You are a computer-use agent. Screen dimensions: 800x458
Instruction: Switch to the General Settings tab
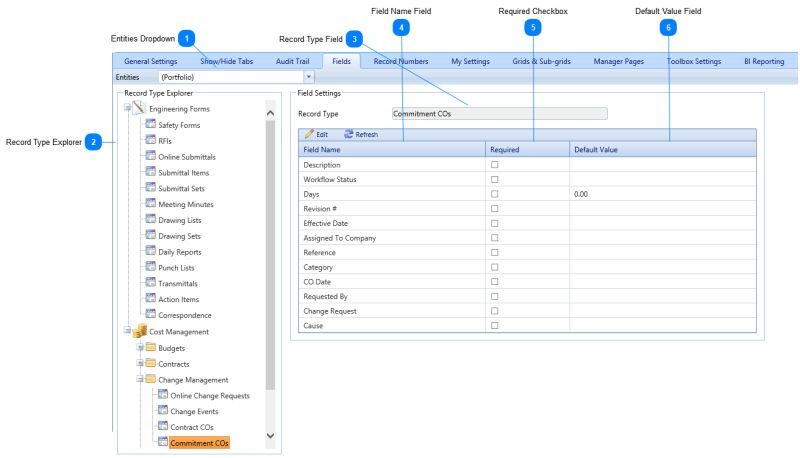[151, 61]
